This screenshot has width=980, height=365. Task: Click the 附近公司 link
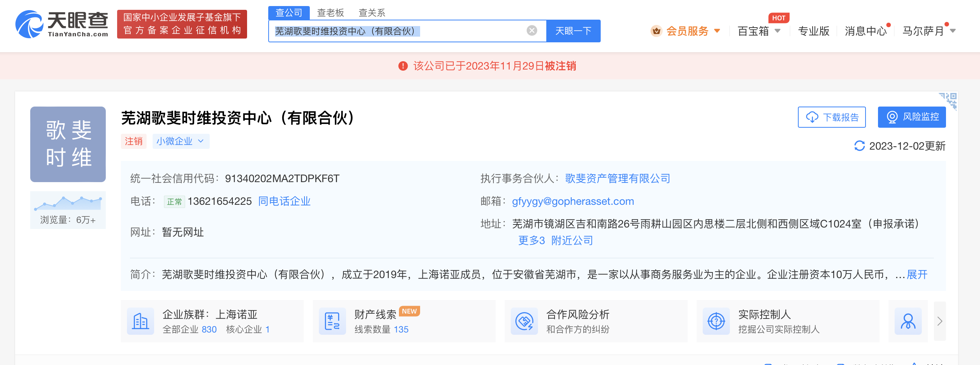tap(572, 241)
